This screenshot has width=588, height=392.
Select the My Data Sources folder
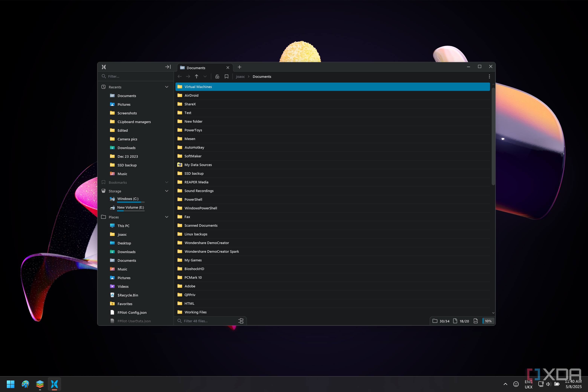[332, 165]
